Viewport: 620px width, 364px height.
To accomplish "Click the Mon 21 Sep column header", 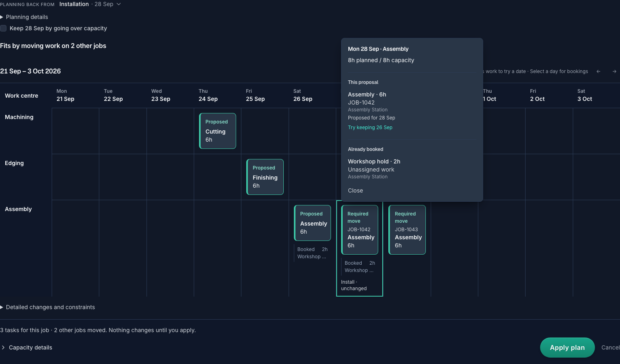I will [x=65, y=95].
